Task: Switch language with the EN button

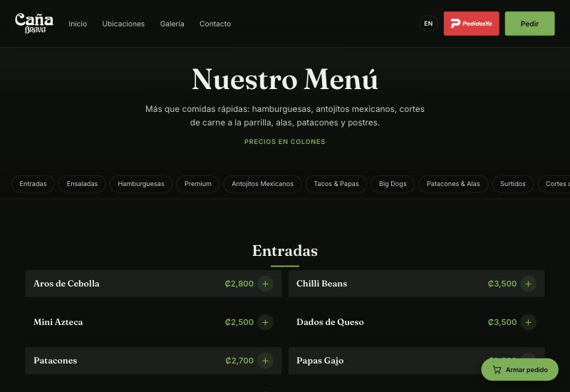Action: [428, 24]
